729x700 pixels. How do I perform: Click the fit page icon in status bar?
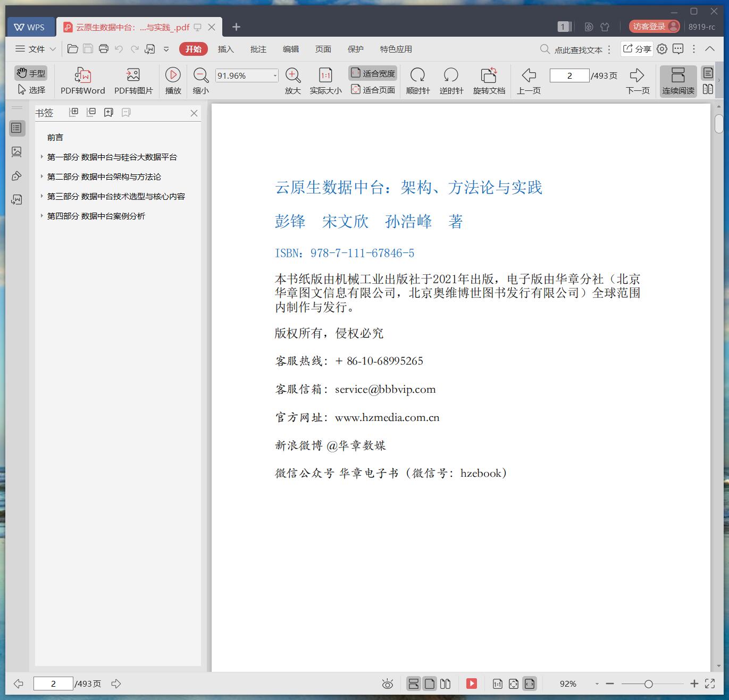[x=514, y=684]
